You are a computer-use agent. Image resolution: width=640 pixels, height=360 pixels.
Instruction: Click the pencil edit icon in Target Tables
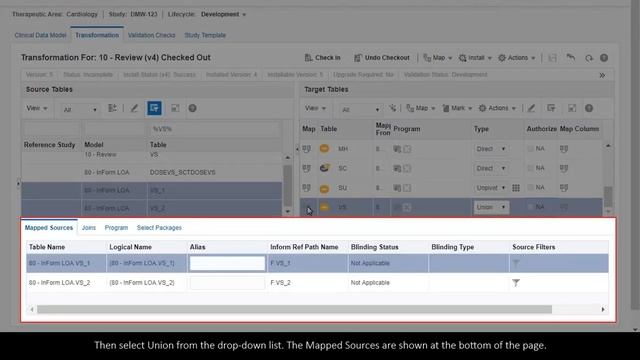(531, 108)
